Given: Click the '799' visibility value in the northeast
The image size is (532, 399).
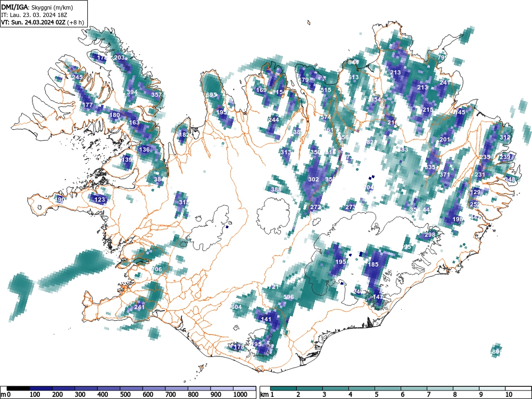Looking at the screenshot, I should coord(442,57).
